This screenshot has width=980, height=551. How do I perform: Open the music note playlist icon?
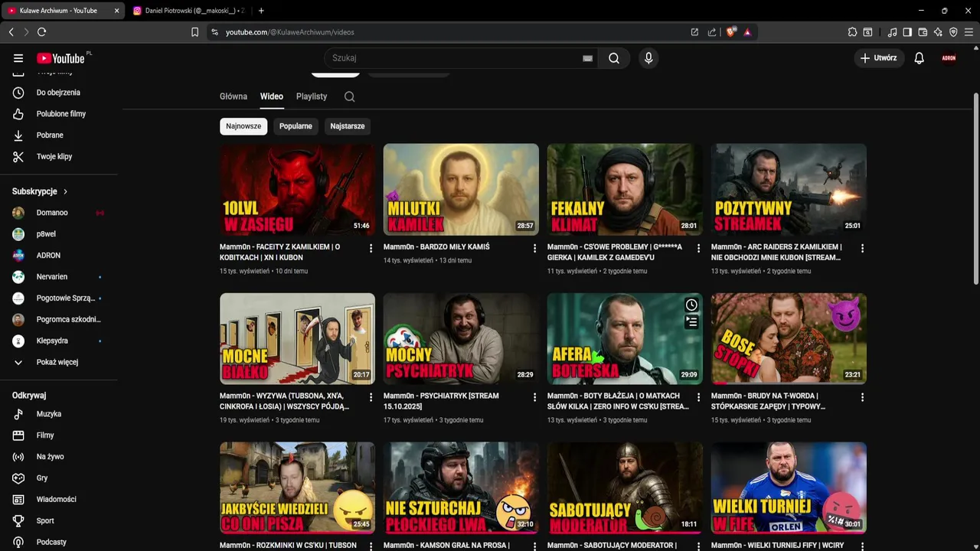(x=892, y=32)
